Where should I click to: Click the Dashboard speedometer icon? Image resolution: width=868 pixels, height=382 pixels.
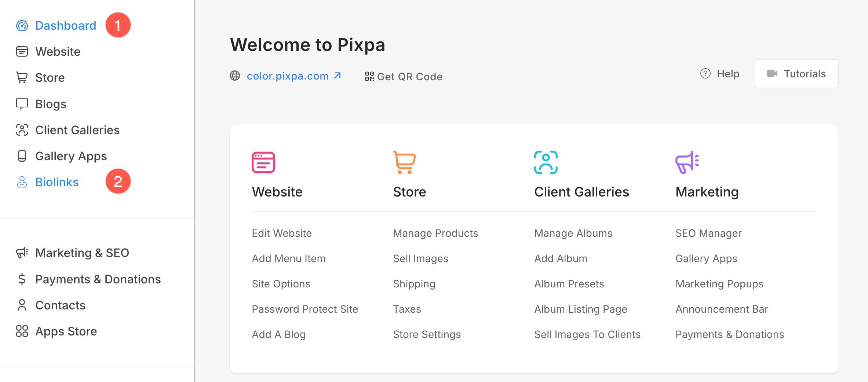pos(22,26)
